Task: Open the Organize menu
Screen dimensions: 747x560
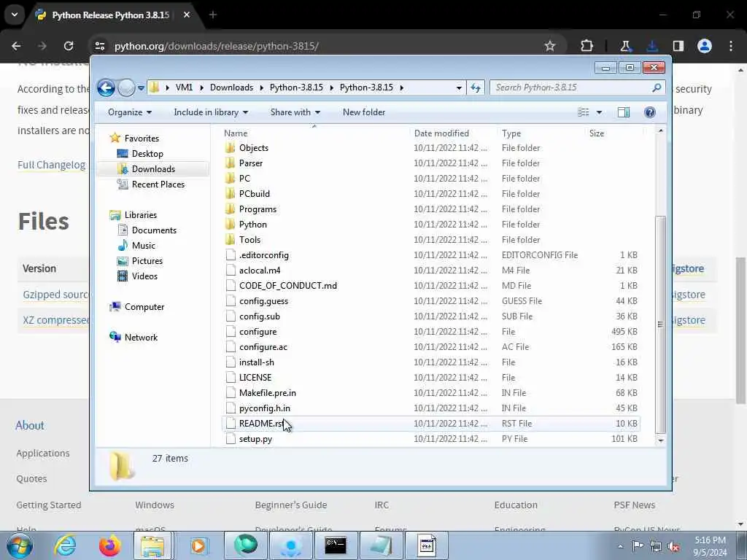Action: [130, 112]
